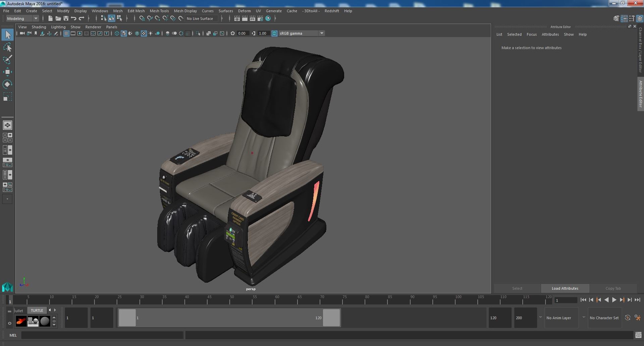
Task: Click the No Live Surface field
Action: click(x=201, y=18)
